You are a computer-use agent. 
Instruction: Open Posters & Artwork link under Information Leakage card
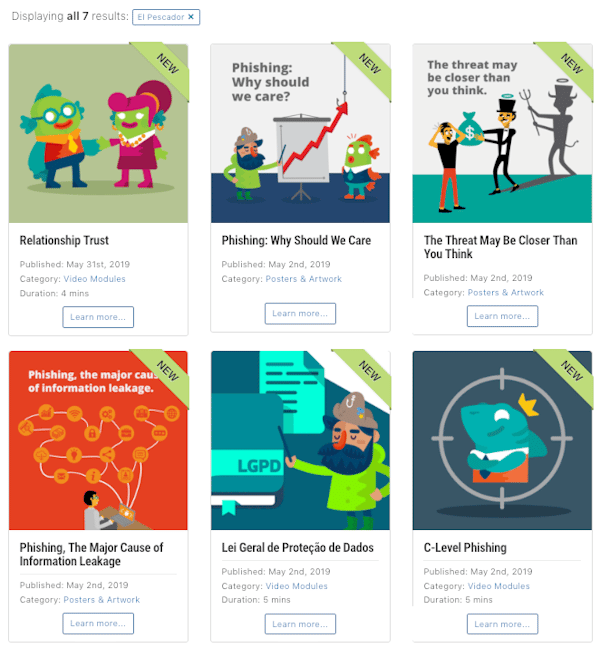(102, 600)
